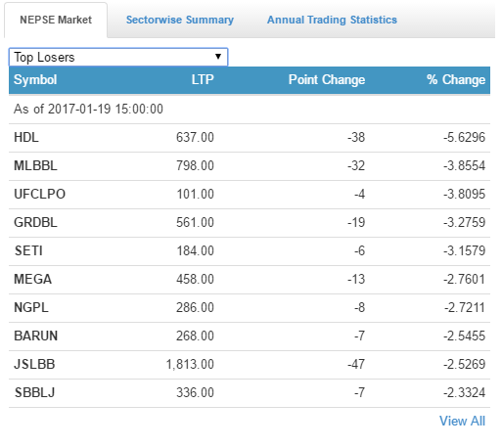Screen dimensions: 502x448
Task: Click the UFCLPO symbol
Action: 39,194
